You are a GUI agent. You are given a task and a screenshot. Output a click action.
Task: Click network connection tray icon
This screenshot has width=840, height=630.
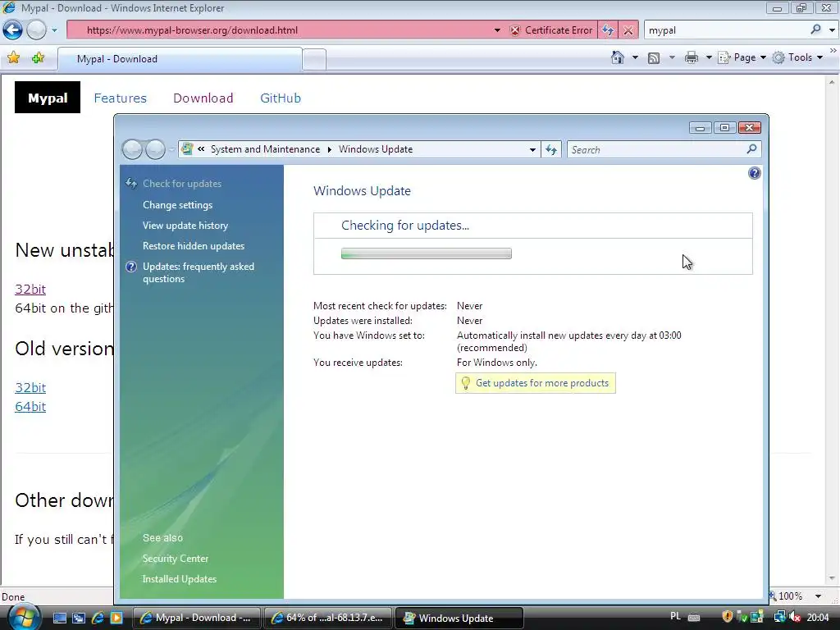[x=779, y=618]
